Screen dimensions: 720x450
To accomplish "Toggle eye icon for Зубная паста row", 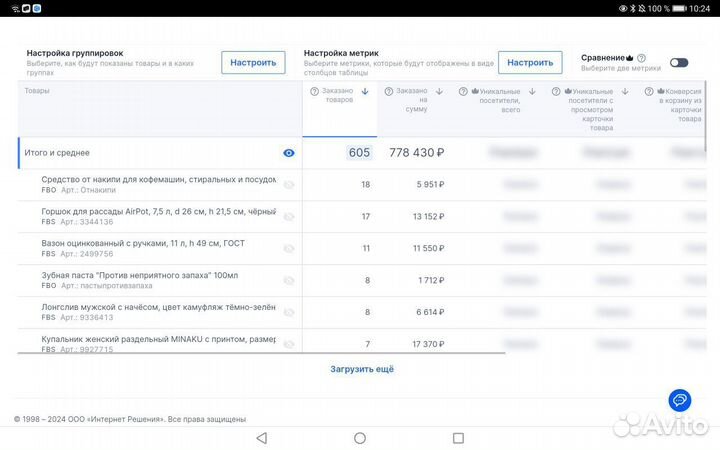I will (x=289, y=280).
